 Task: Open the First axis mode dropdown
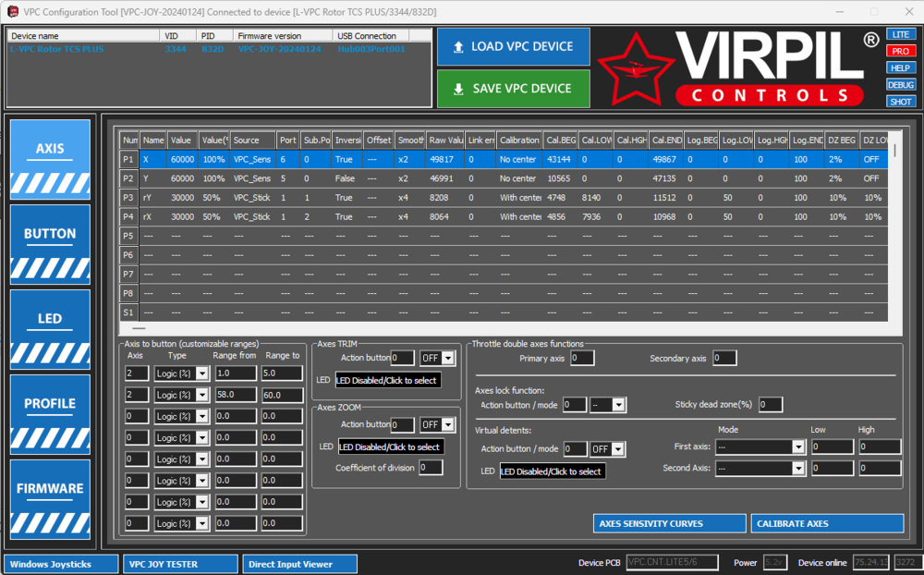(x=760, y=448)
